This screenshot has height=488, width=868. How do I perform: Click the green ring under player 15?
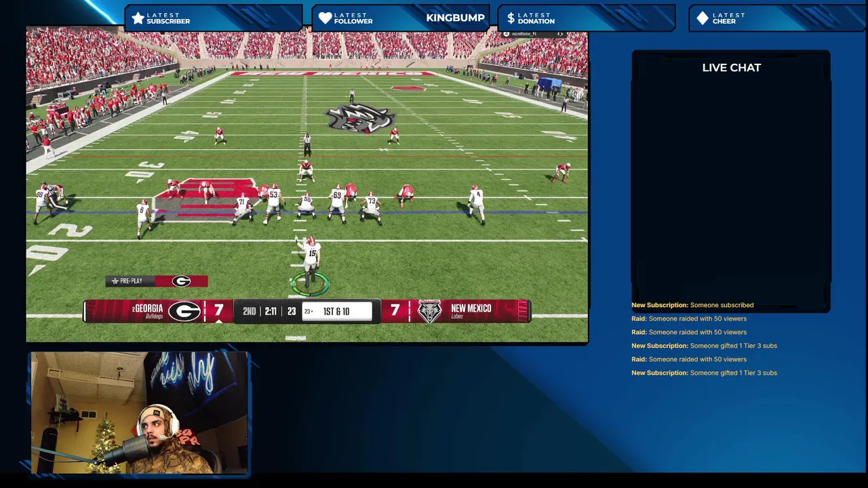[x=310, y=285]
